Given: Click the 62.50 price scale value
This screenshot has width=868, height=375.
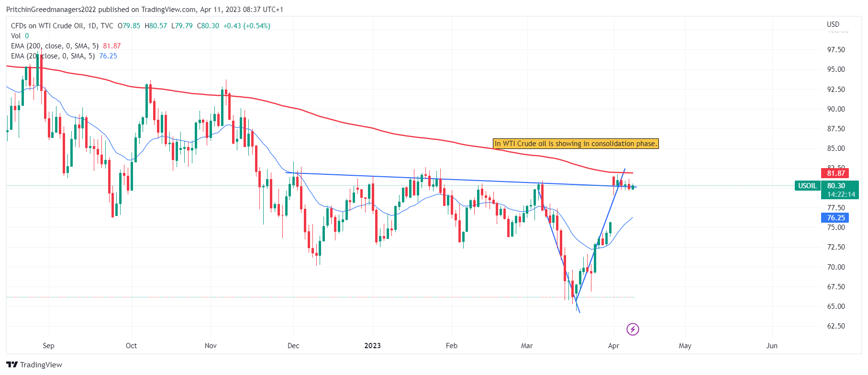Looking at the screenshot, I should tap(836, 326).
